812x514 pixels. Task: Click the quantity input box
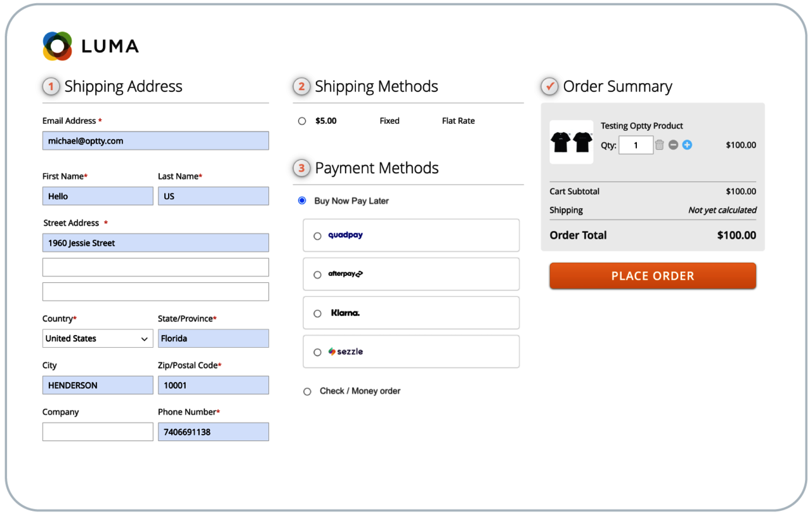(636, 145)
